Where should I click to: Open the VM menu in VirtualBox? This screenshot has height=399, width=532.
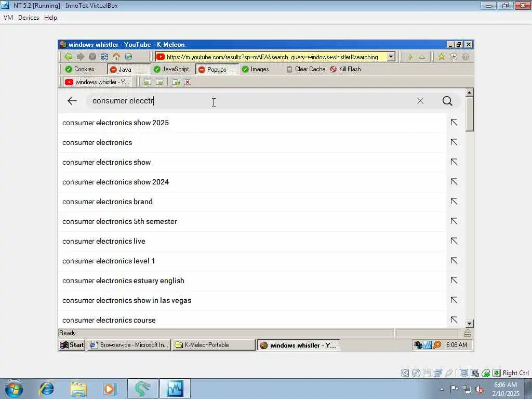[x=8, y=18]
